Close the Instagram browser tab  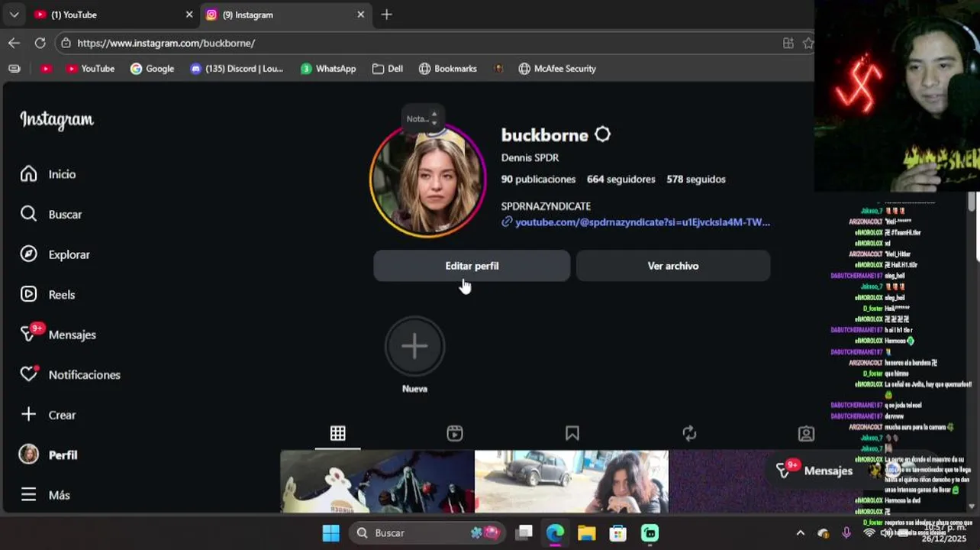tap(361, 15)
